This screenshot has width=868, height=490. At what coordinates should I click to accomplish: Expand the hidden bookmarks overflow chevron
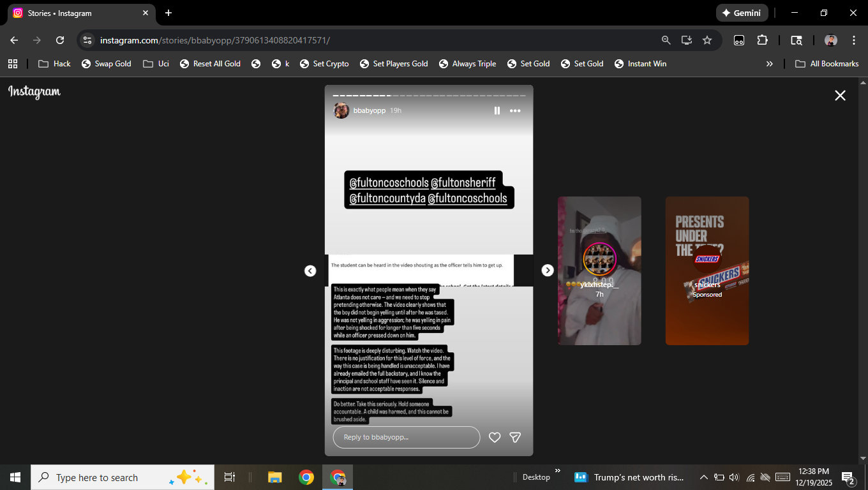pyautogui.click(x=769, y=64)
